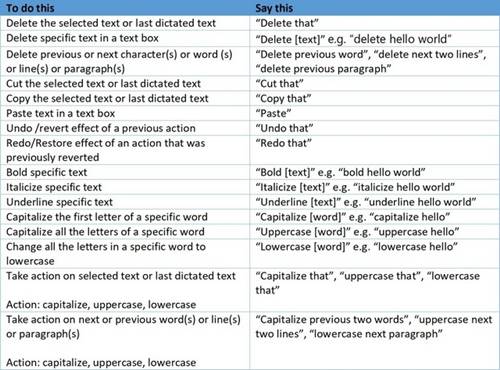
Task: Select the 'italicize hello world' example cell
Action: click(x=375, y=187)
